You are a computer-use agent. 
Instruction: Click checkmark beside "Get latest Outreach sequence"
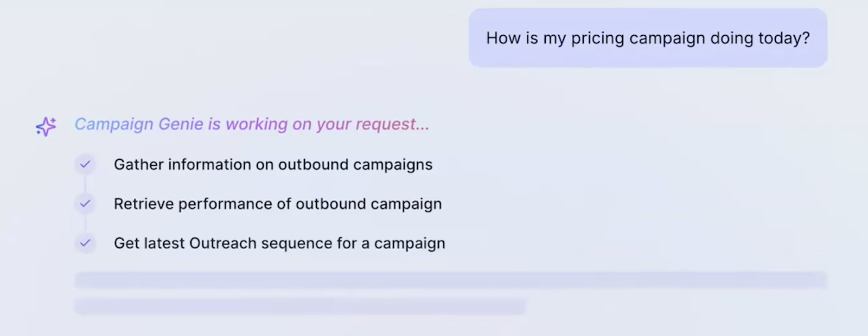tap(85, 243)
